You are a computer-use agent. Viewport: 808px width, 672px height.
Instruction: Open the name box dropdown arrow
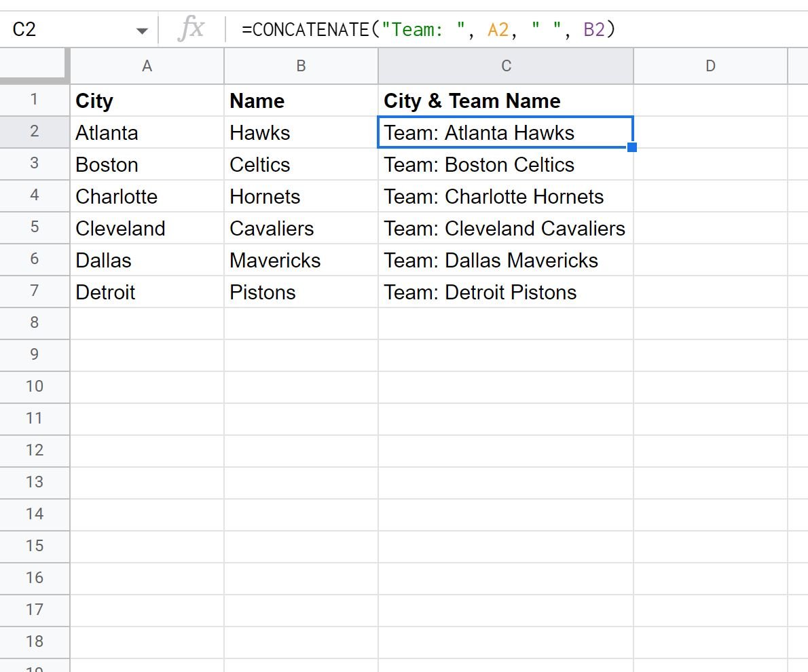(x=142, y=31)
